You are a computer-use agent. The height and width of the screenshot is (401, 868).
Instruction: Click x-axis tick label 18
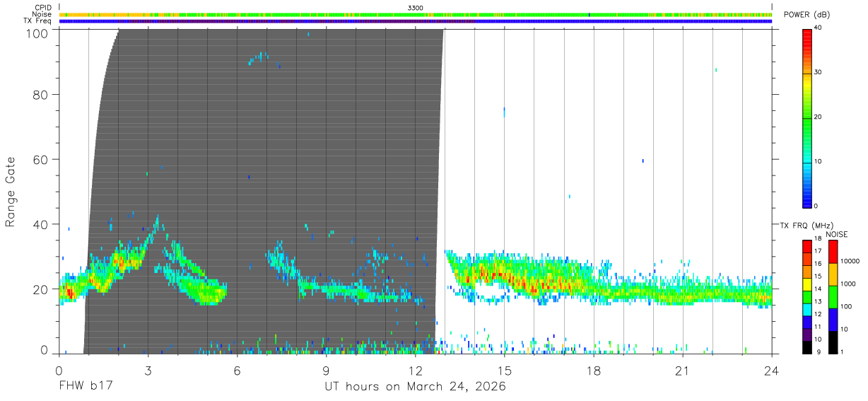[x=593, y=371]
